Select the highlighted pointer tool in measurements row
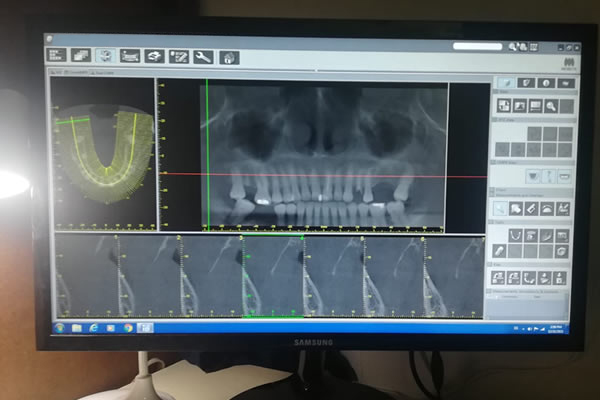The height and width of the screenshot is (400, 600). pos(500,209)
